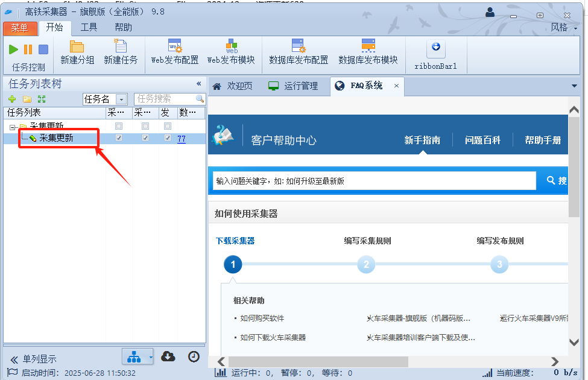Viewport: 588px width, 380px height.
Task: Close the FAQ系统 tab
Action: (x=396, y=86)
